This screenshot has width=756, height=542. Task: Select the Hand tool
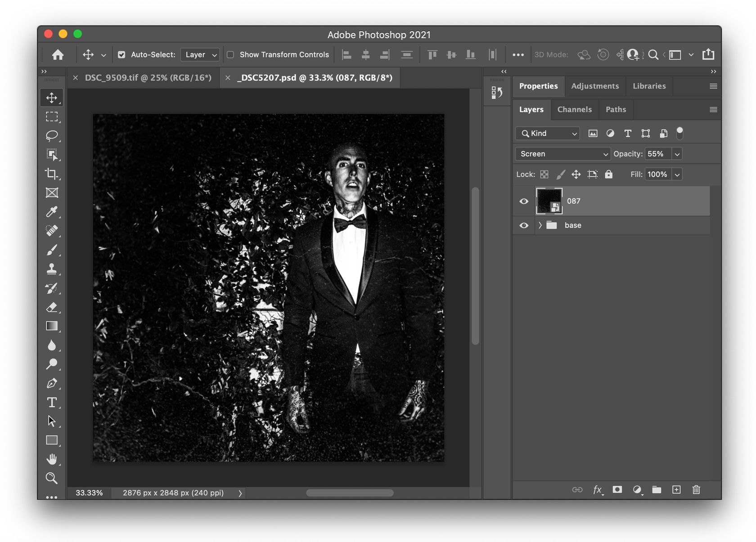click(x=52, y=459)
